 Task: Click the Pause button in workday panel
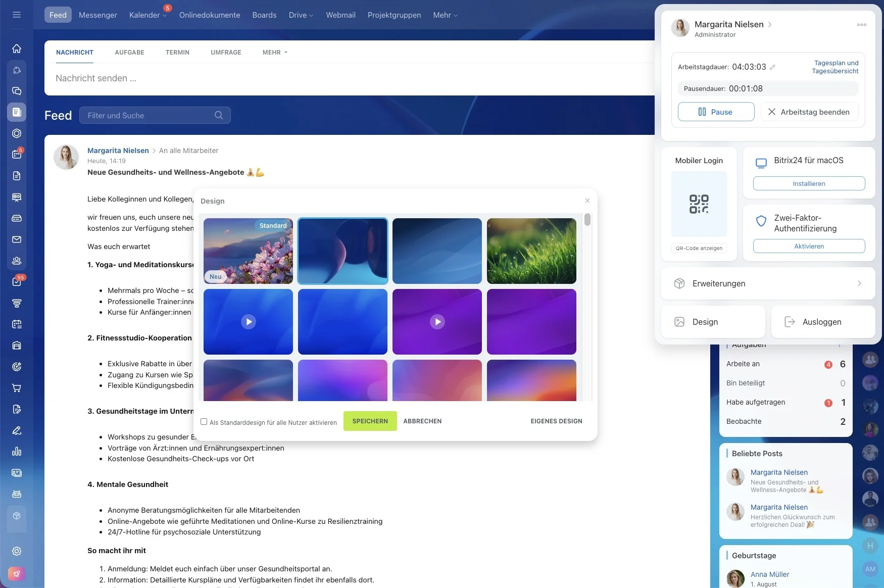click(716, 112)
